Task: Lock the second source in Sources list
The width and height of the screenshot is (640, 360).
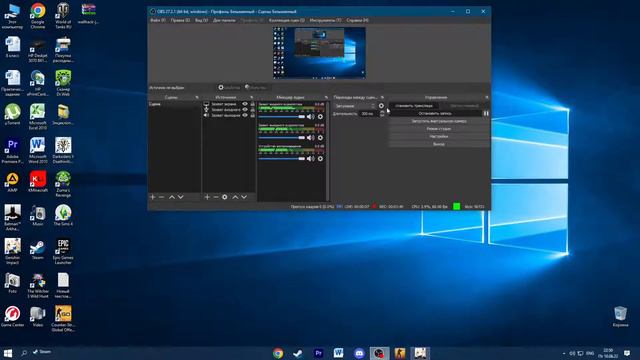Action: [252, 110]
